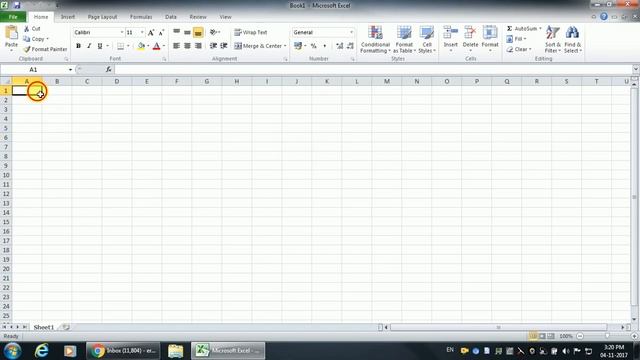Set Top Align vertical alignment
Screen dimensions: 640x360
pyautogui.click(x=176, y=32)
